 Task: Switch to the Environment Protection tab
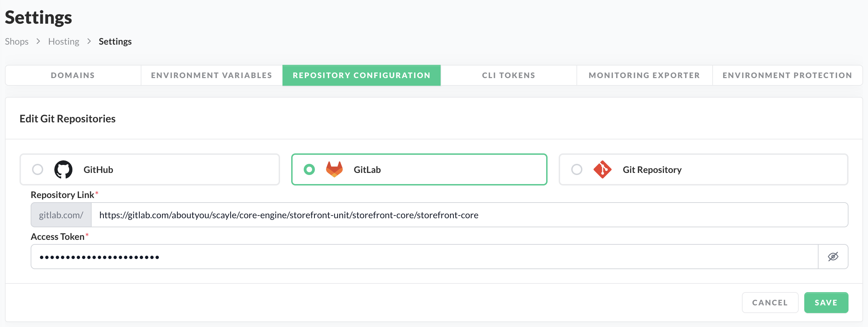click(787, 75)
